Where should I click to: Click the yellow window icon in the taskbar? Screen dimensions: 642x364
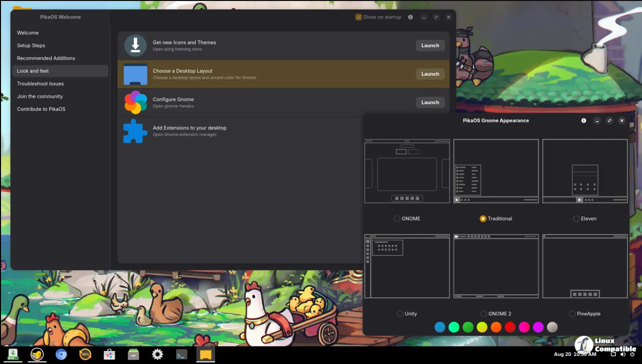coord(206,354)
